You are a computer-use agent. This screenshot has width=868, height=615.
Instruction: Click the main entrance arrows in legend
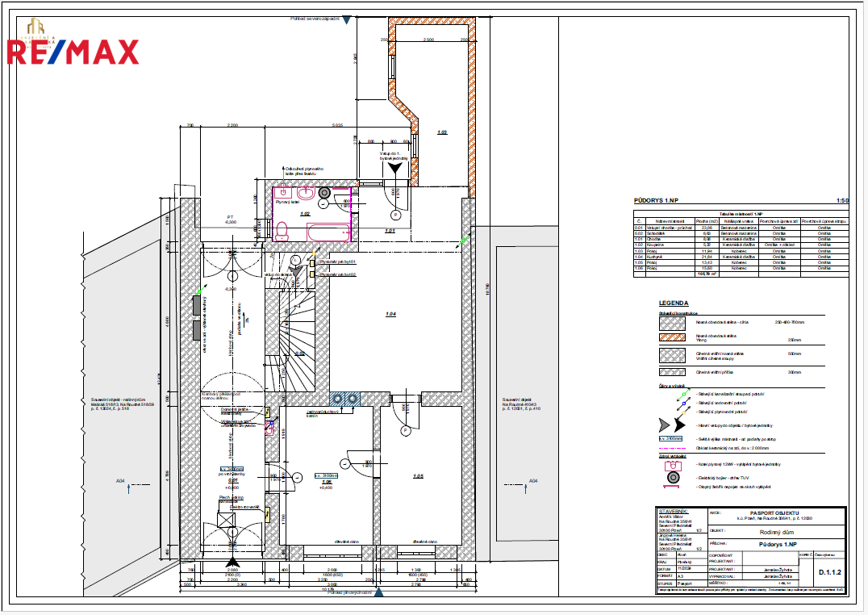(673, 425)
